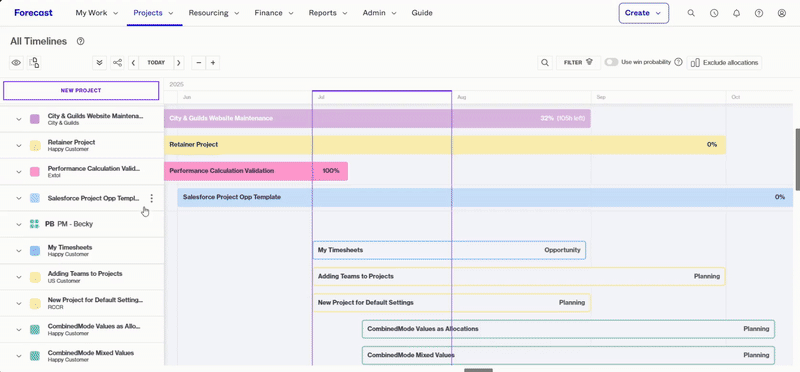Screen dimensions: 800x372
Task: Click the CombinedMode Values as Allocations icon
Action: click(35, 330)
